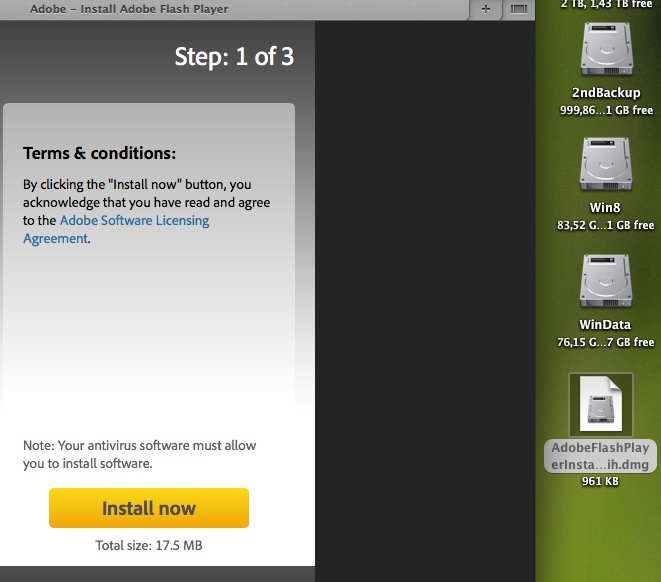Open a new browser tab with plus button

486,9
